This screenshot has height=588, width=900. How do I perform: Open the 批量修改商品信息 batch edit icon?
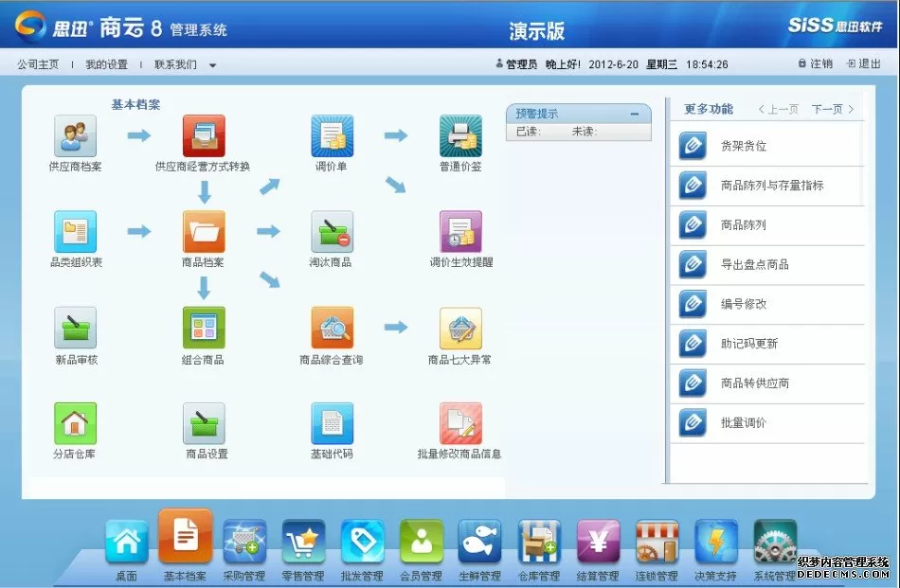tap(460, 424)
